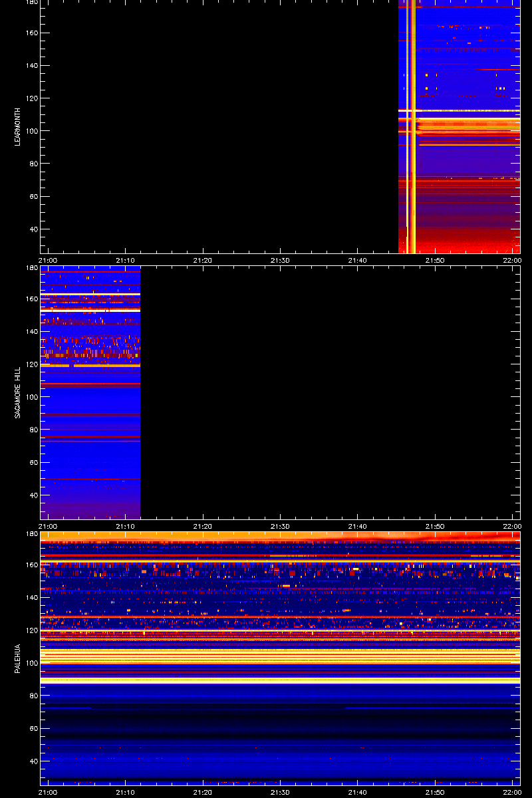532x798 pixels.
Task: Select the Palehua spectrogram plot area
Action: [280, 658]
